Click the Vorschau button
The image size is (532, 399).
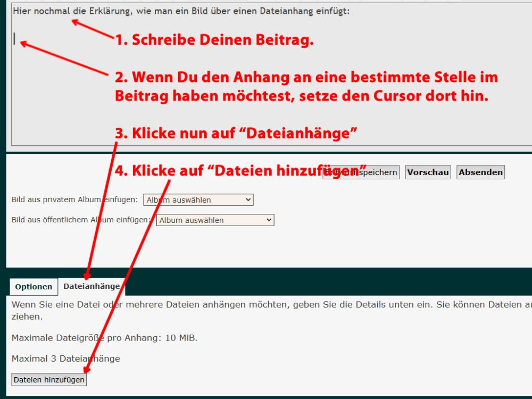pos(428,172)
